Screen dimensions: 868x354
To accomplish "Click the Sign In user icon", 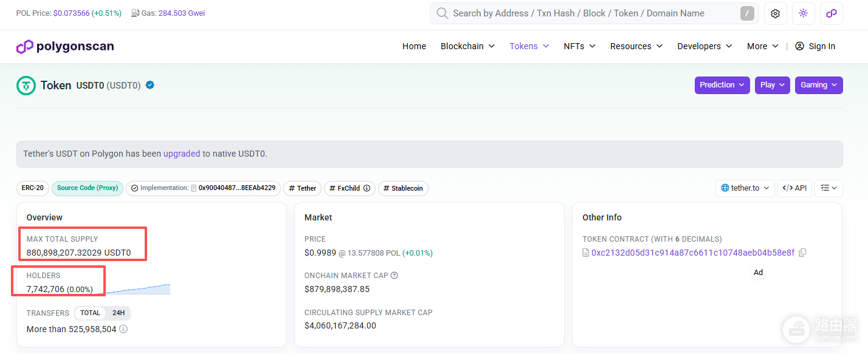I will coord(799,46).
